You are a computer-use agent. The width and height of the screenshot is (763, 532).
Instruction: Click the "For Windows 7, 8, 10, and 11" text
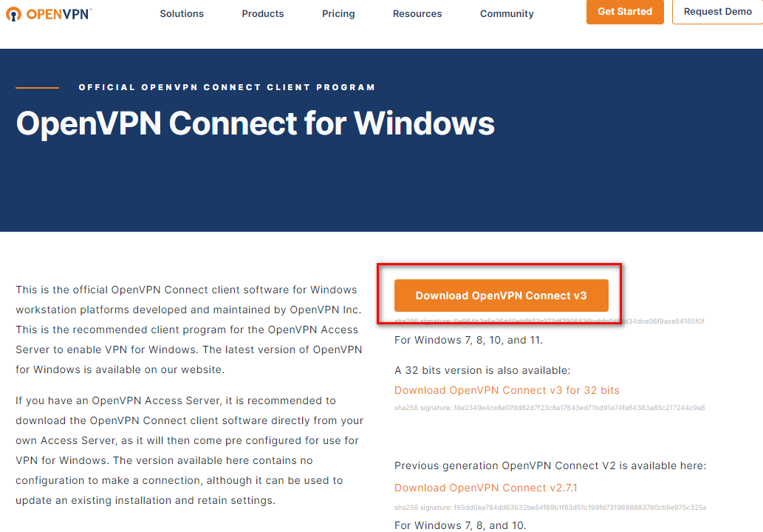point(468,341)
